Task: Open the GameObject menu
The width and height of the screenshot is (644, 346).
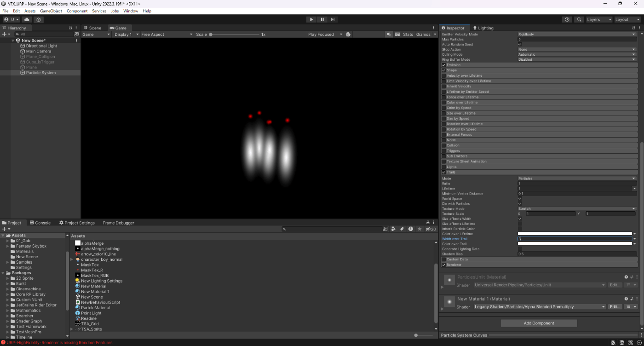Action: (x=51, y=11)
